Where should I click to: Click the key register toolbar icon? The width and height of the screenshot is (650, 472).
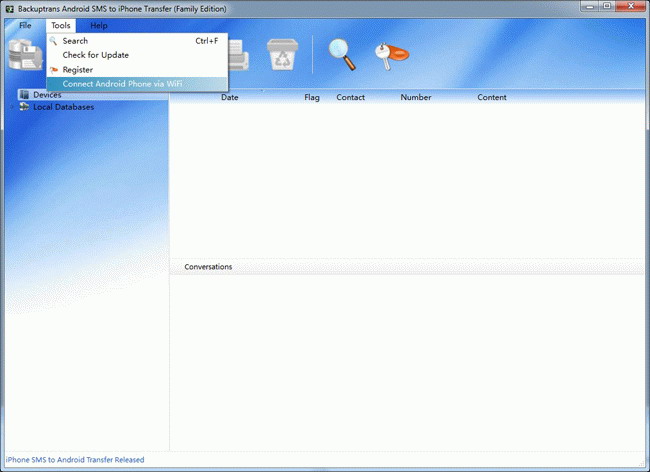click(391, 56)
